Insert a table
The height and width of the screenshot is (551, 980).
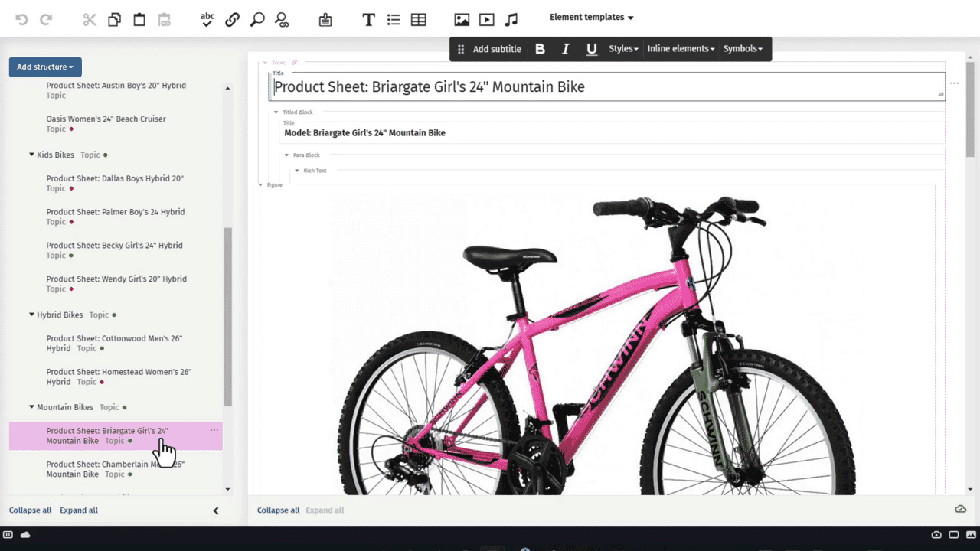(x=418, y=19)
